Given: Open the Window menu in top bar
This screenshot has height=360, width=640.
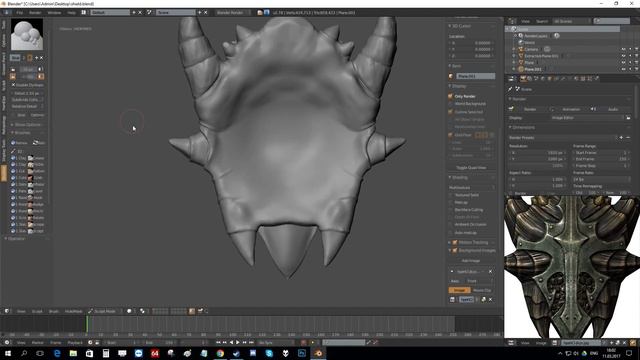Looking at the screenshot, I should 54,13.
